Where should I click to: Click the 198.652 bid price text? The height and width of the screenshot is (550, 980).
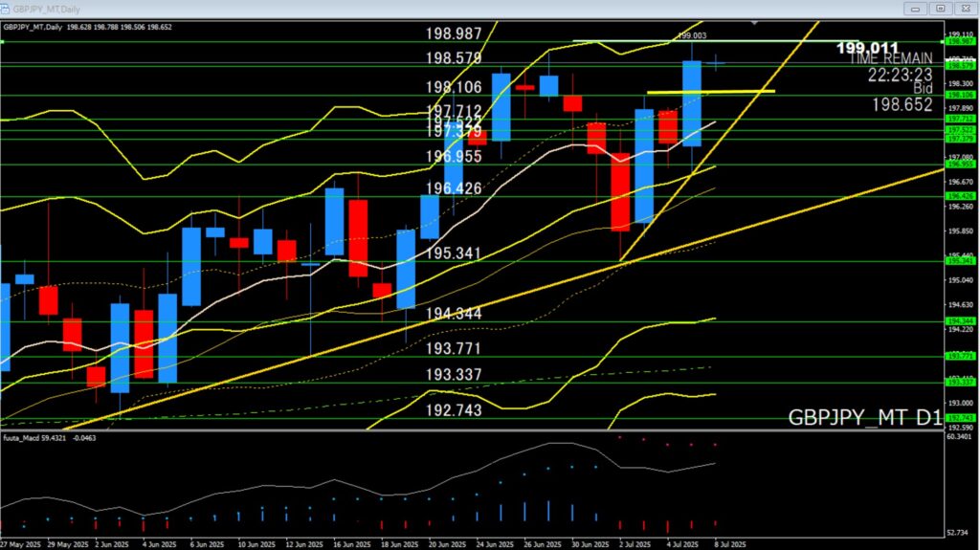[x=902, y=105]
